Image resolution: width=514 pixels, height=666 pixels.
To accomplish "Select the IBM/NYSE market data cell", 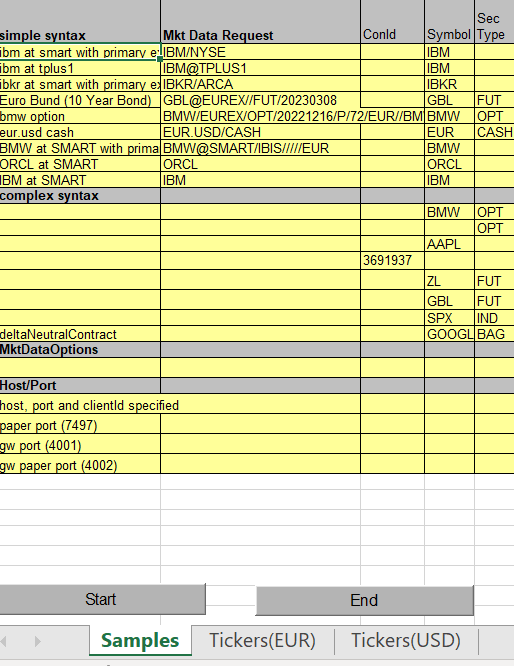I will [x=260, y=52].
